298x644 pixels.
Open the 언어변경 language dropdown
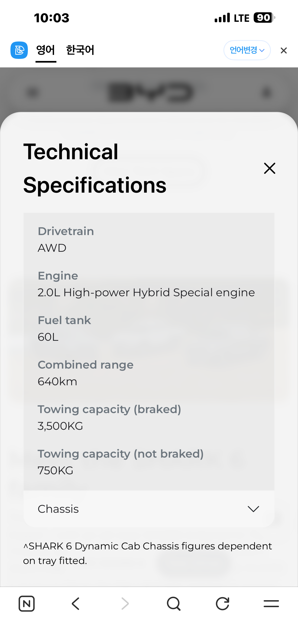click(x=247, y=50)
